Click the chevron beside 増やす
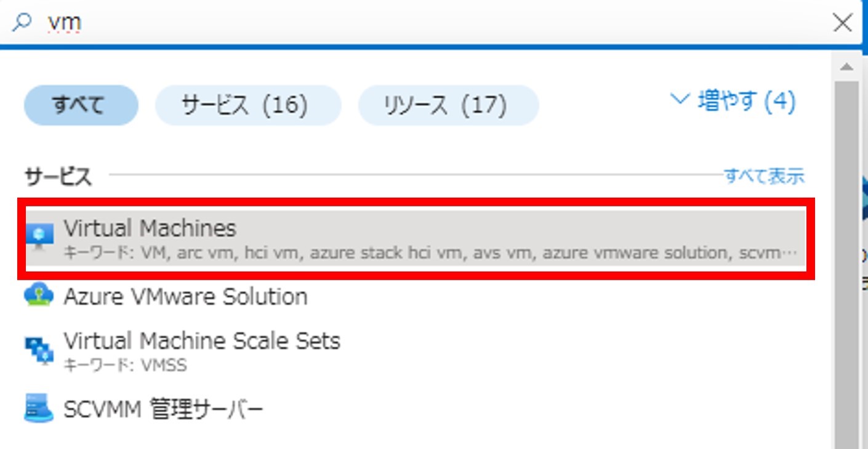868x449 pixels. tap(680, 100)
